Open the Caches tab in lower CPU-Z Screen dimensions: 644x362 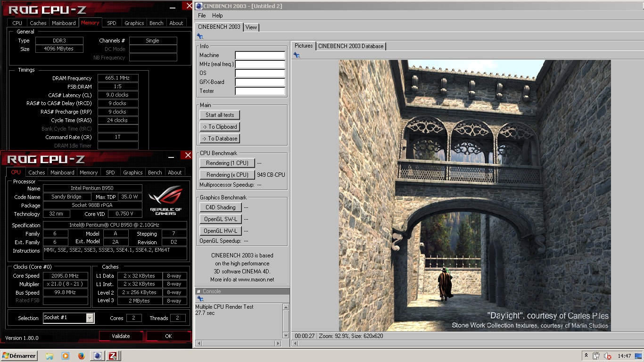pyautogui.click(x=37, y=173)
